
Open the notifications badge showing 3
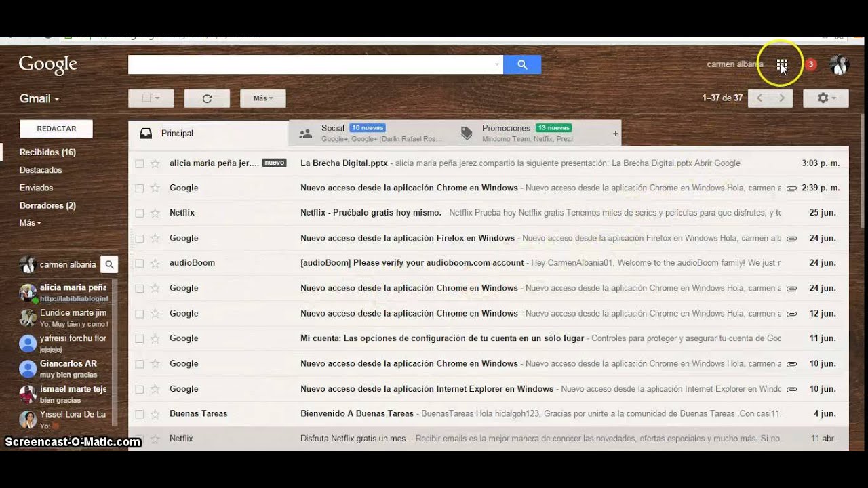[x=811, y=64]
